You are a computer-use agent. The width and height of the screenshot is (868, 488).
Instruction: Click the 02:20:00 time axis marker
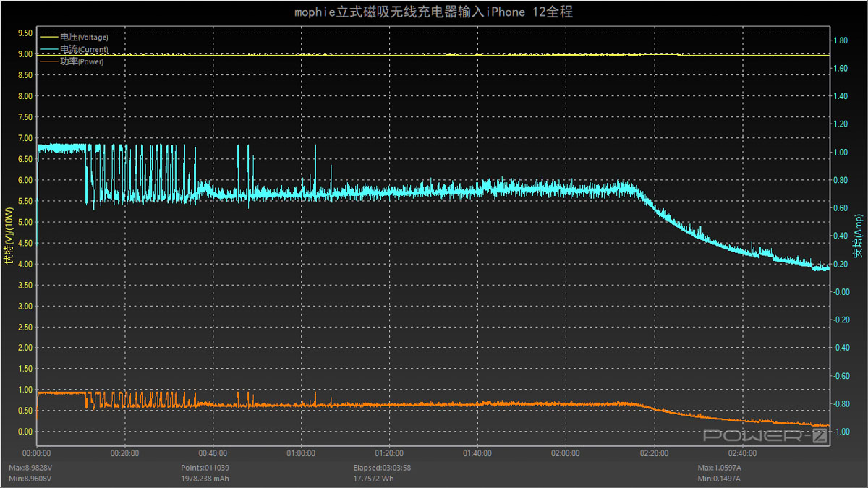click(x=653, y=453)
